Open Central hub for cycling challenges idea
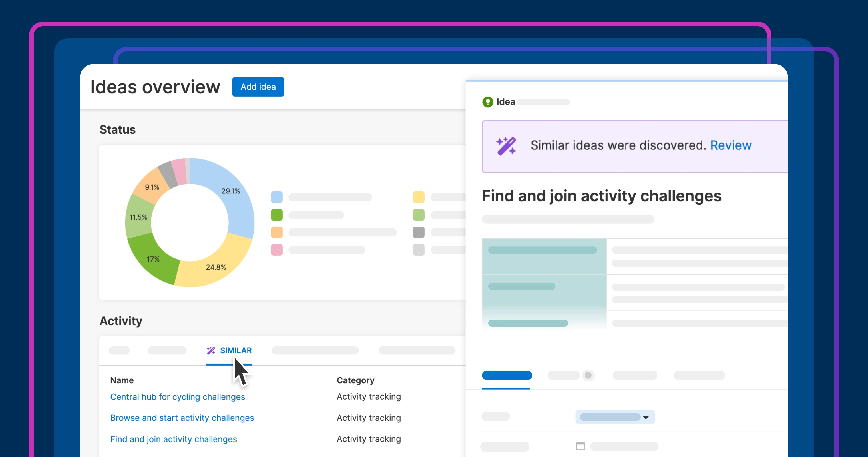The width and height of the screenshot is (868, 457). point(178,397)
